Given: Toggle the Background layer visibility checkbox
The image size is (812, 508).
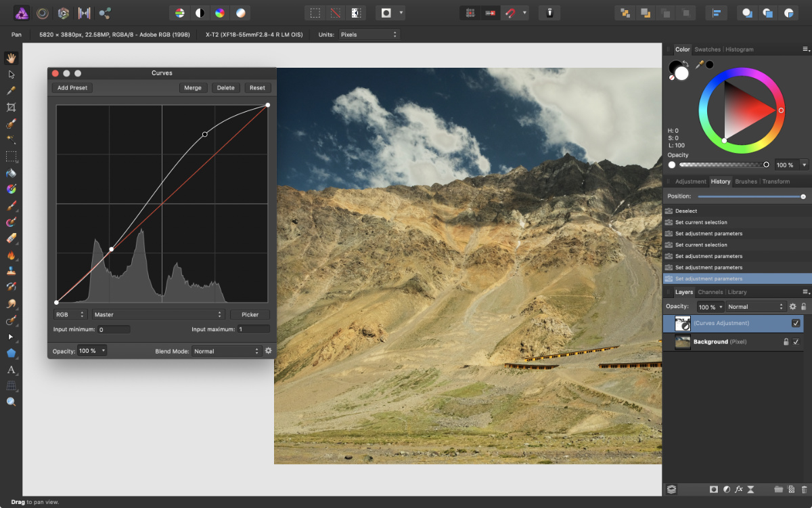Looking at the screenshot, I should click(x=796, y=342).
